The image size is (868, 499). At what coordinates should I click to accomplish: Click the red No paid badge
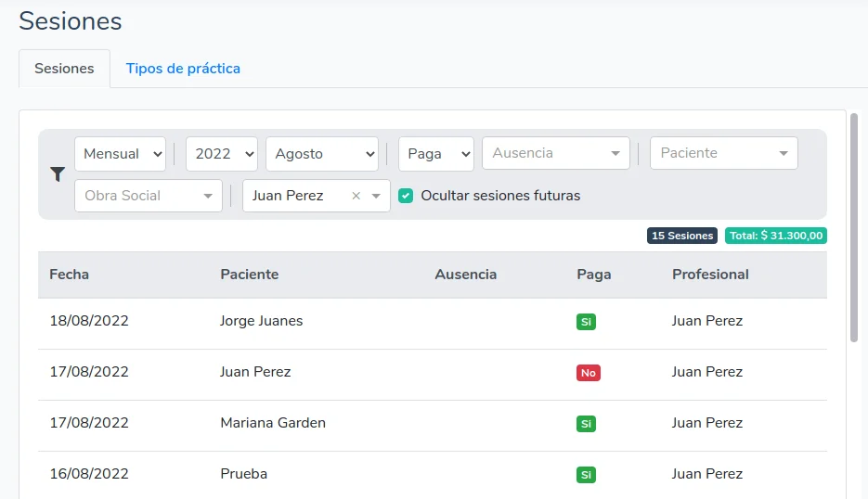[588, 373]
